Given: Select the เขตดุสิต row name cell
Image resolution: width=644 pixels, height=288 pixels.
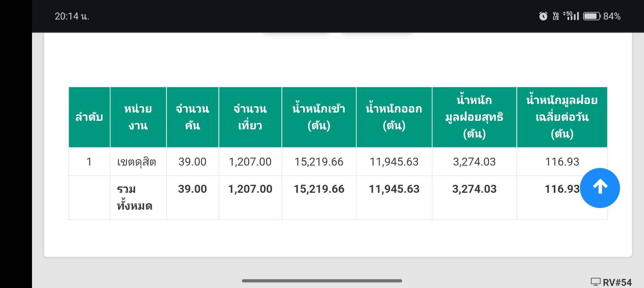Looking at the screenshot, I should [x=138, y=162].
